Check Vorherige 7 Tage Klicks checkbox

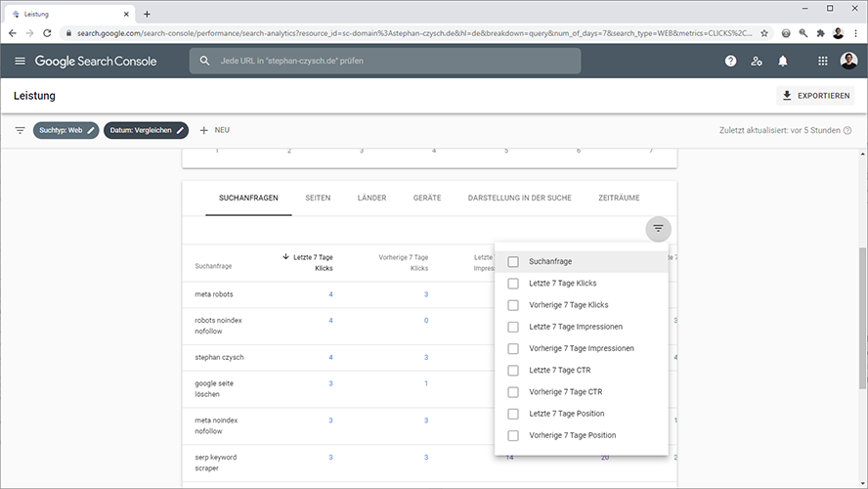point(513,305)
